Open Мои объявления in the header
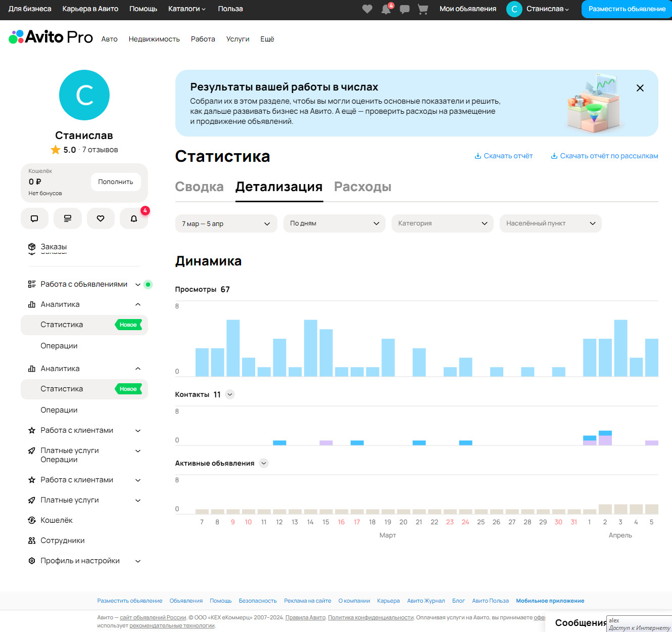The height and width of the screenshot is (632, 672). click(468, 9)
